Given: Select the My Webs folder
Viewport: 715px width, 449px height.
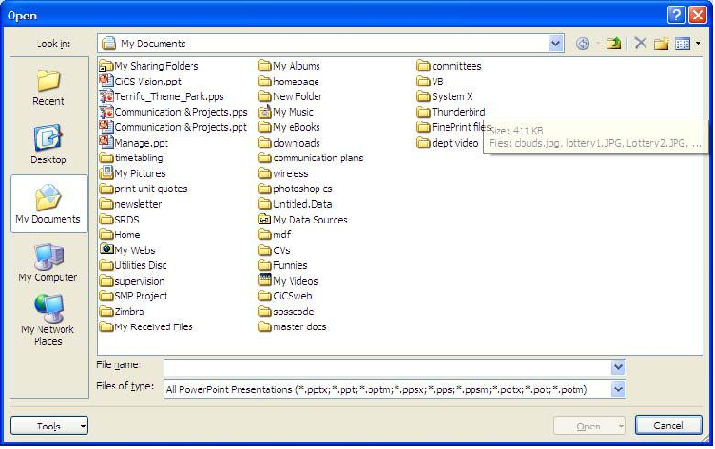Looking at the screenshot, I should (x=128, y=250).
